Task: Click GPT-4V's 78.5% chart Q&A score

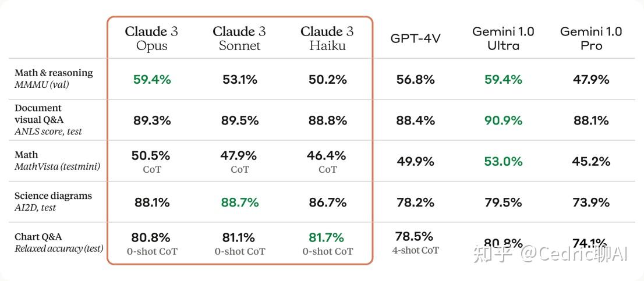Action: [x=414, y=237]
